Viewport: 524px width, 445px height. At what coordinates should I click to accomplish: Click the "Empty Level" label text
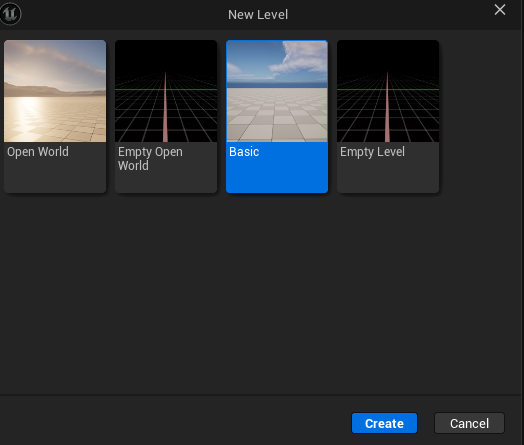[x=372, y=152]
